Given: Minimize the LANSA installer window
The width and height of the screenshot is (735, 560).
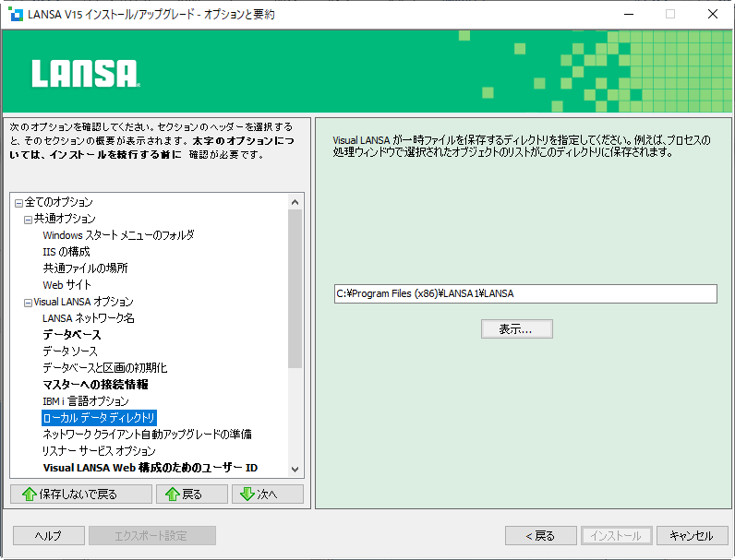Looking at the screenshot, I should tap(629, 14).
